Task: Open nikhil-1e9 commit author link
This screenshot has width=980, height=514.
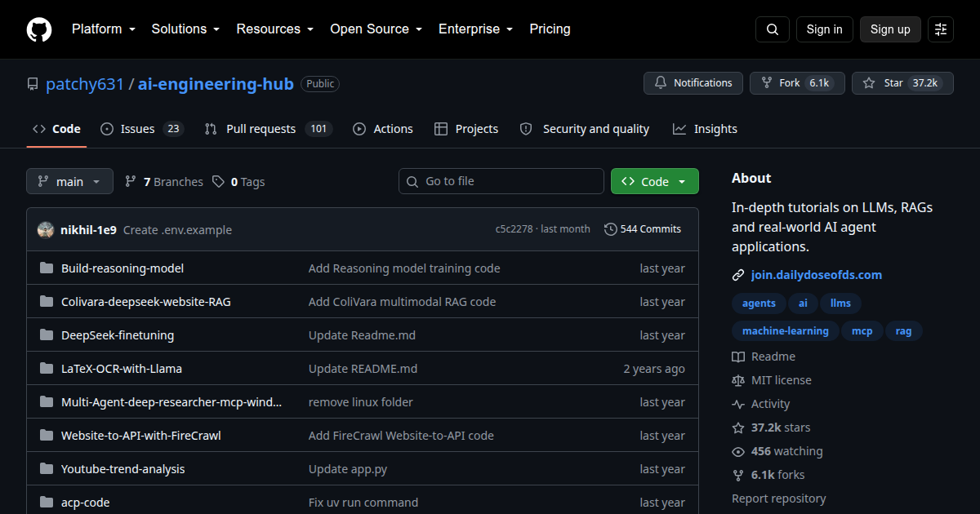Action: 89,230
